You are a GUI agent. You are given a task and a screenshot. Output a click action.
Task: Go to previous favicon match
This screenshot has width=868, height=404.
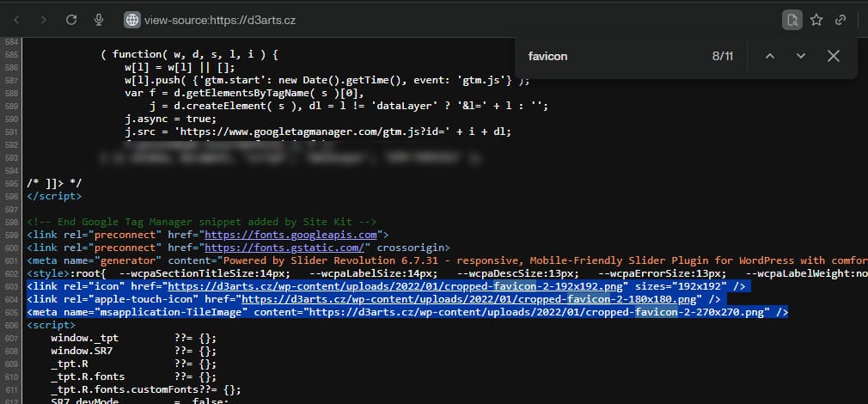[x=769, y=56]
